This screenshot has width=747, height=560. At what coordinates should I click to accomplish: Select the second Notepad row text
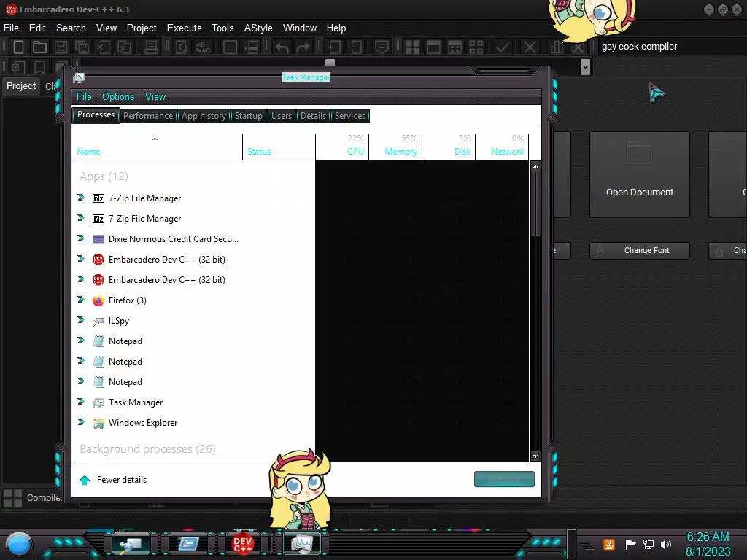coord(125,362)
